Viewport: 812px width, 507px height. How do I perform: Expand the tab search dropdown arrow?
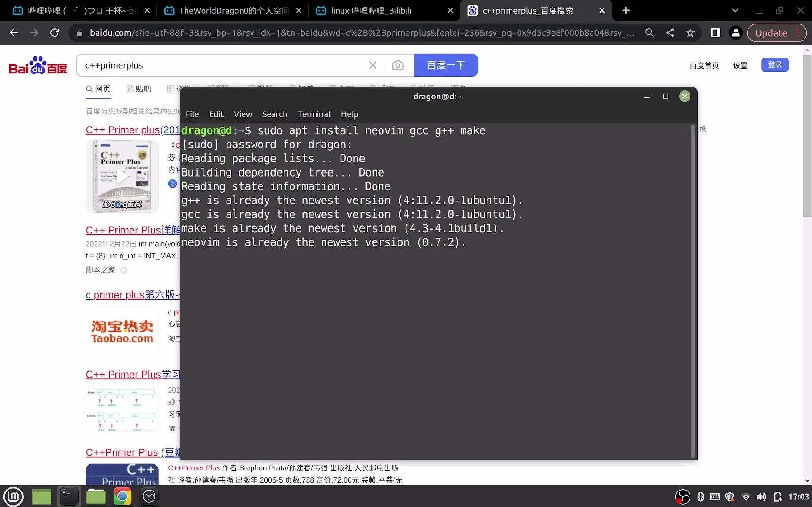click(735, 10)
